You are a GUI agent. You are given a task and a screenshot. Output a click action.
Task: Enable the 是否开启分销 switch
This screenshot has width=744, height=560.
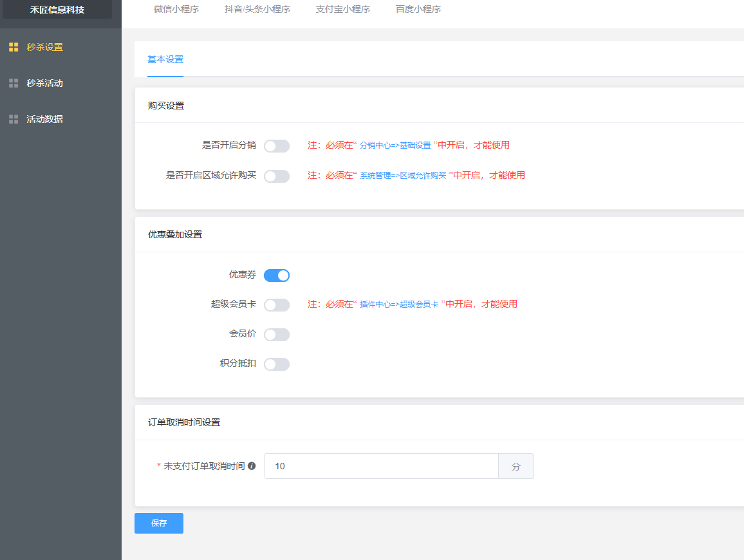277,145
